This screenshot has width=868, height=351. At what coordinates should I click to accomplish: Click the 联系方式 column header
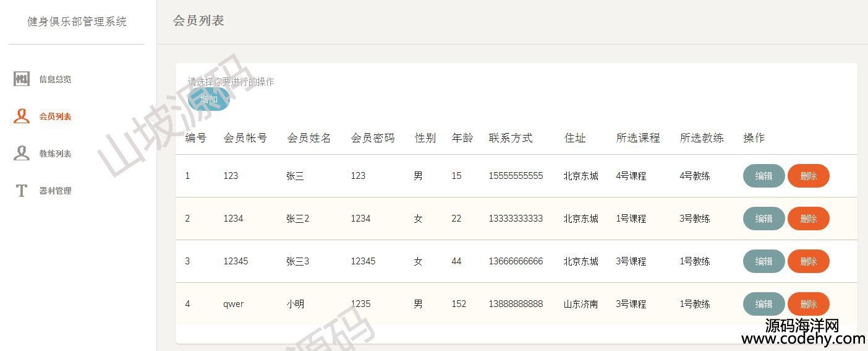511,138
